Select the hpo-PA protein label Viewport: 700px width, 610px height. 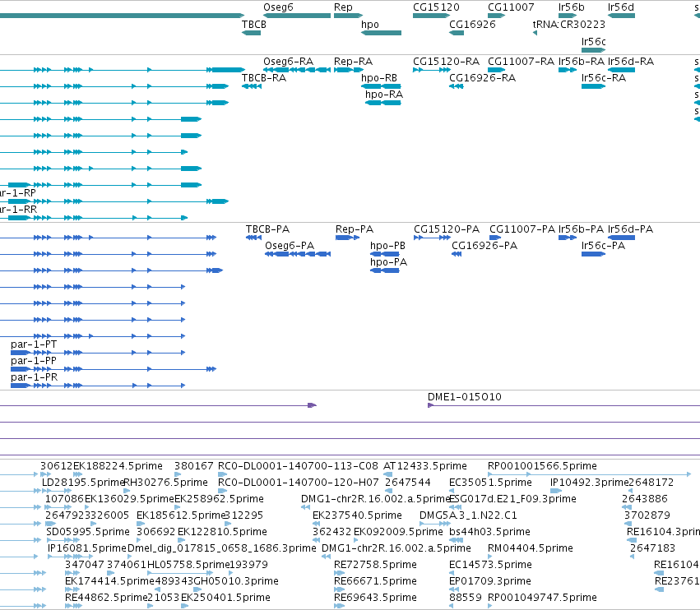388,262
